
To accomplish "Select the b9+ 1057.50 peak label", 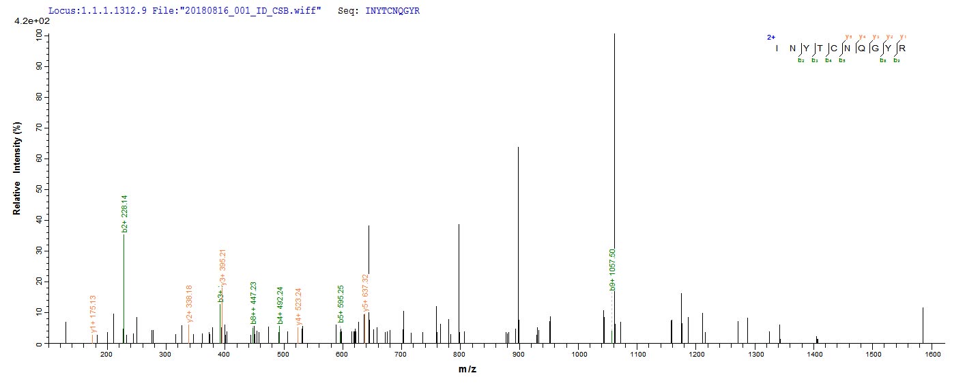I will 613,269.
